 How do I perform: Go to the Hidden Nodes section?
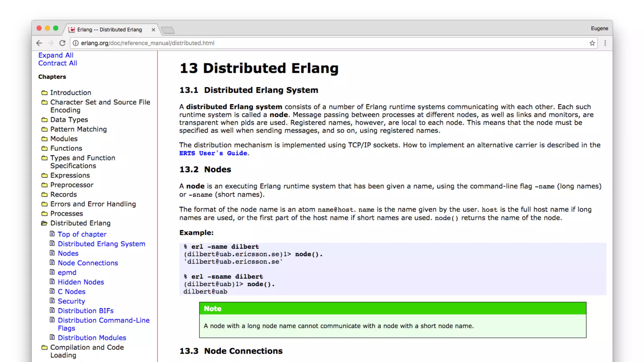click(x=80, y=282)
